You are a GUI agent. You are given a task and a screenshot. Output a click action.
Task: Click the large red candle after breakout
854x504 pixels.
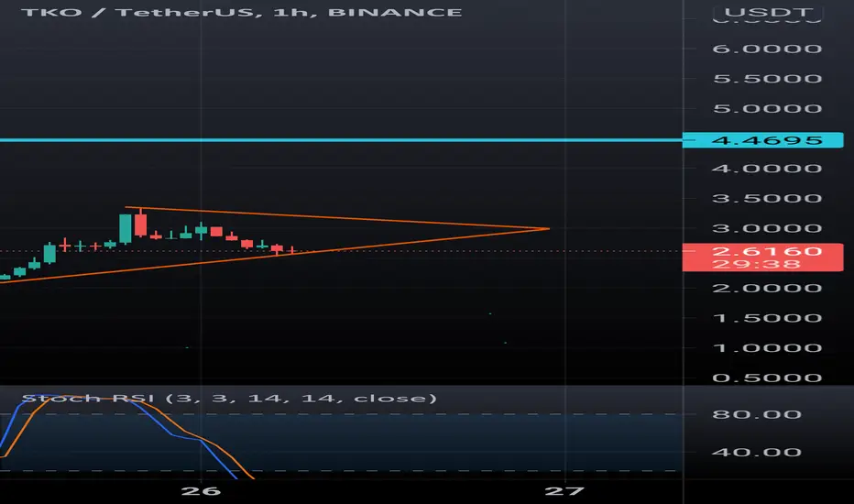[x=140, y=224]
